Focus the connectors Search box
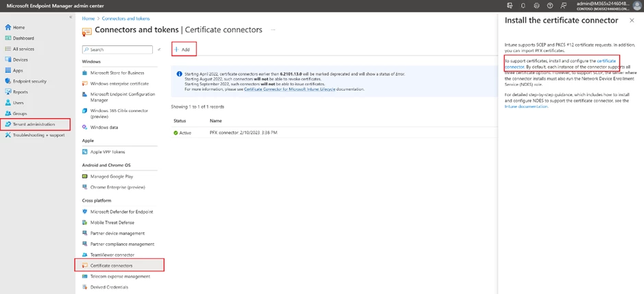This screenshot has height=294, width=644. click(x=117, y=49)
